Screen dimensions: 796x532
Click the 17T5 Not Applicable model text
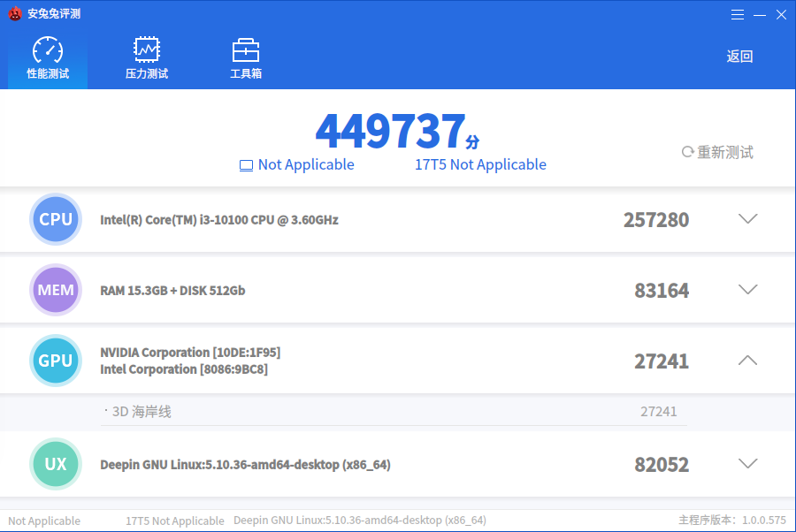480,165
